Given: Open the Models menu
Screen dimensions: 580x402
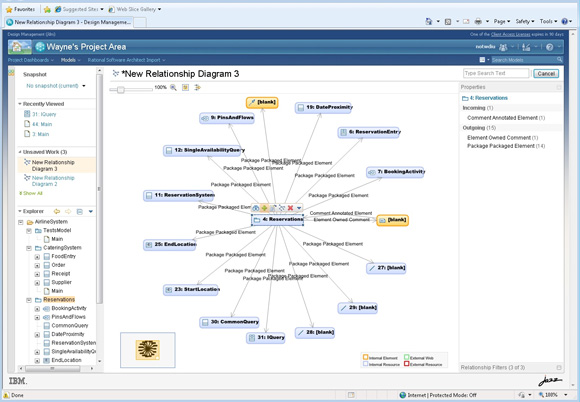Looking at the screenshot, I should pyautogui.click(x=70, y=60).
